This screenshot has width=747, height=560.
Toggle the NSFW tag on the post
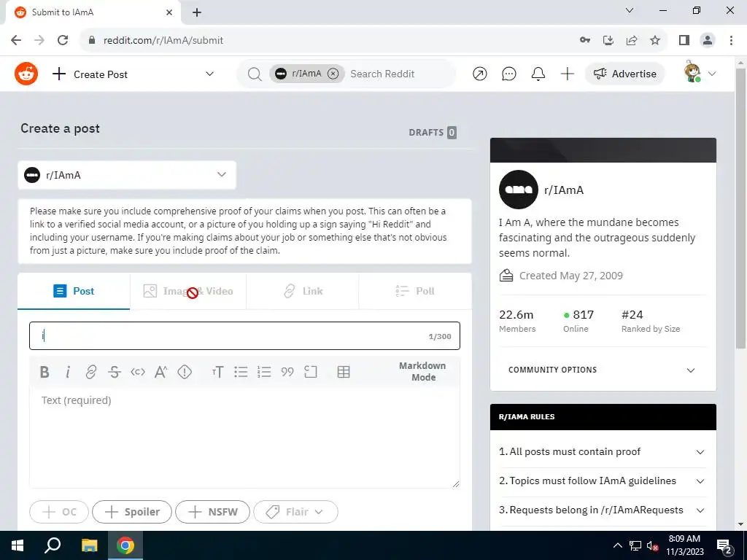212,512
